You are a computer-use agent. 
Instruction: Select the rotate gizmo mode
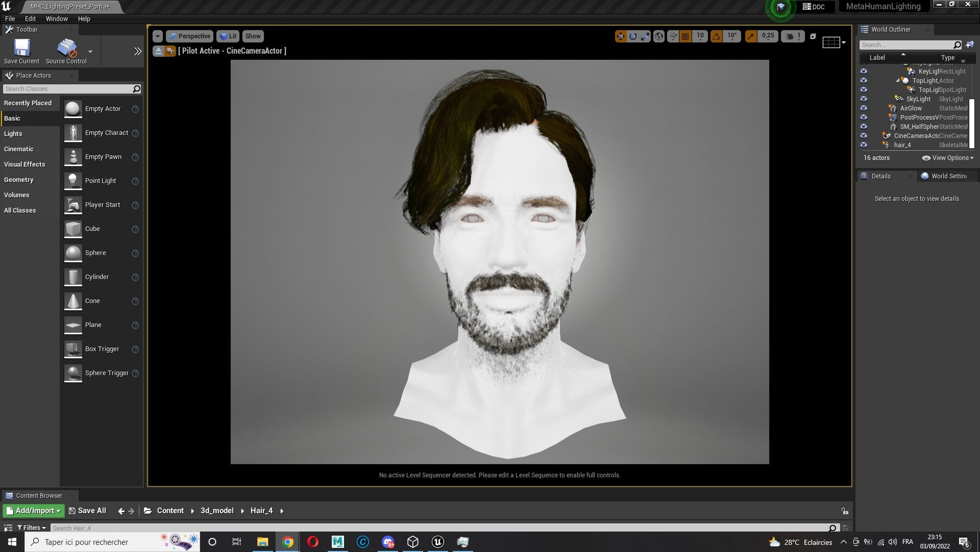[x=633, y=37]
